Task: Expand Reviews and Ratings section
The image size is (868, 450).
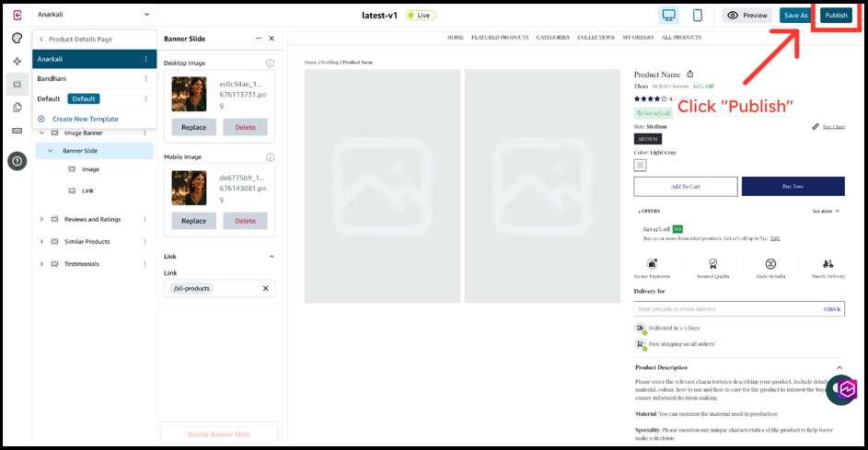Action: (x=41, y=219)
